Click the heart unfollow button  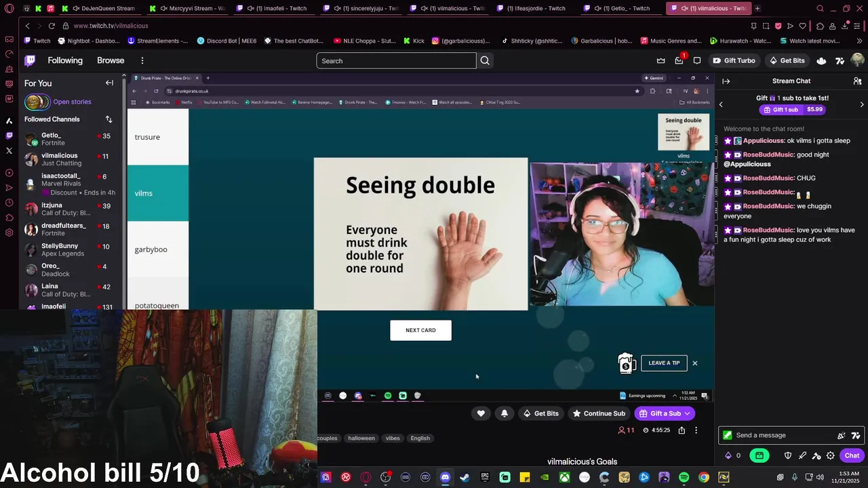tap(481, 413)
